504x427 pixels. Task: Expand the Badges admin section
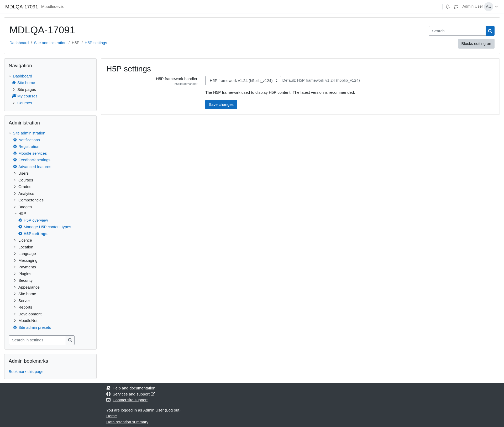coord(15,207)
